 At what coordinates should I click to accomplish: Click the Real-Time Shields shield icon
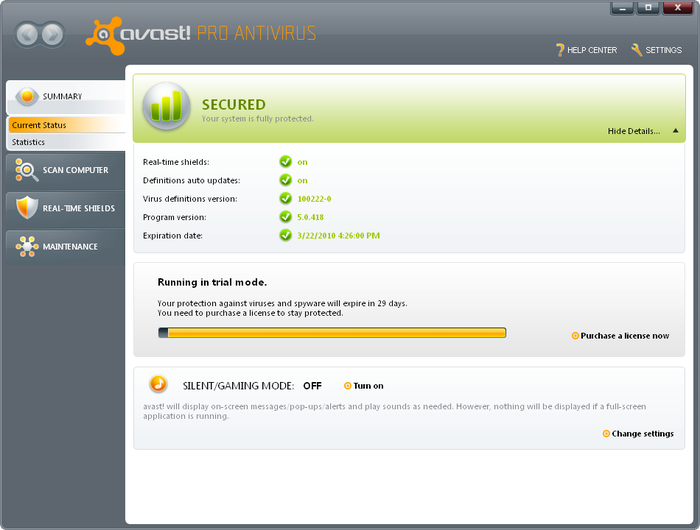pos(27,208)
